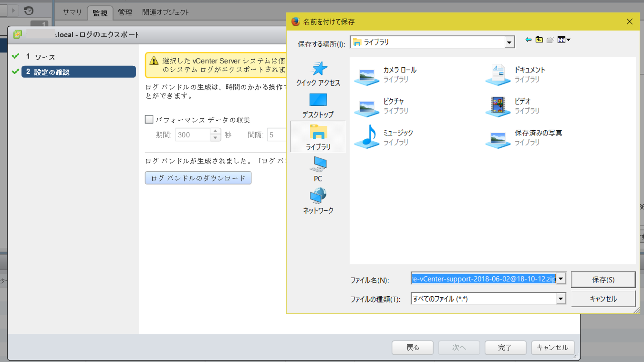Switch to the 関連オブジェクト tab
The height and width of the screenshot is (362, 644).
[166, 13]
